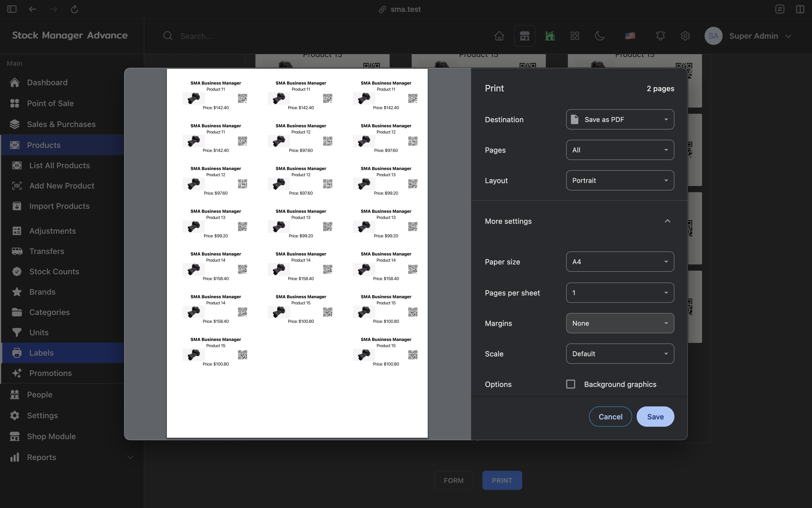Click the Brands star icon
This screenshot has height=508, width=812.
tap(17, 292)
